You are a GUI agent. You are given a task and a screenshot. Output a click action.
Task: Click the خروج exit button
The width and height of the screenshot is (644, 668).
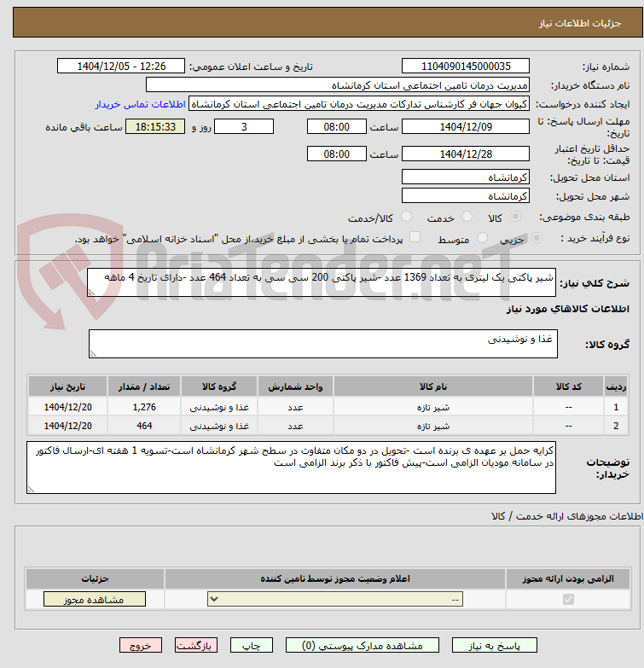pyautogui.click(x=141, y=646)
